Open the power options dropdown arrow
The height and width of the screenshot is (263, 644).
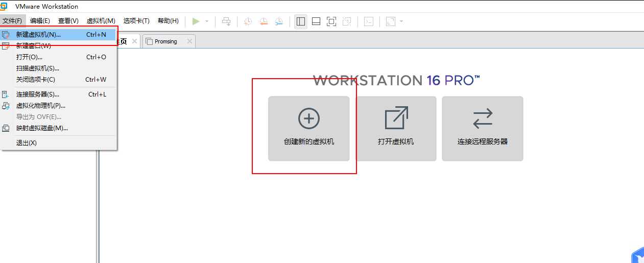click(x=207, y=21)
